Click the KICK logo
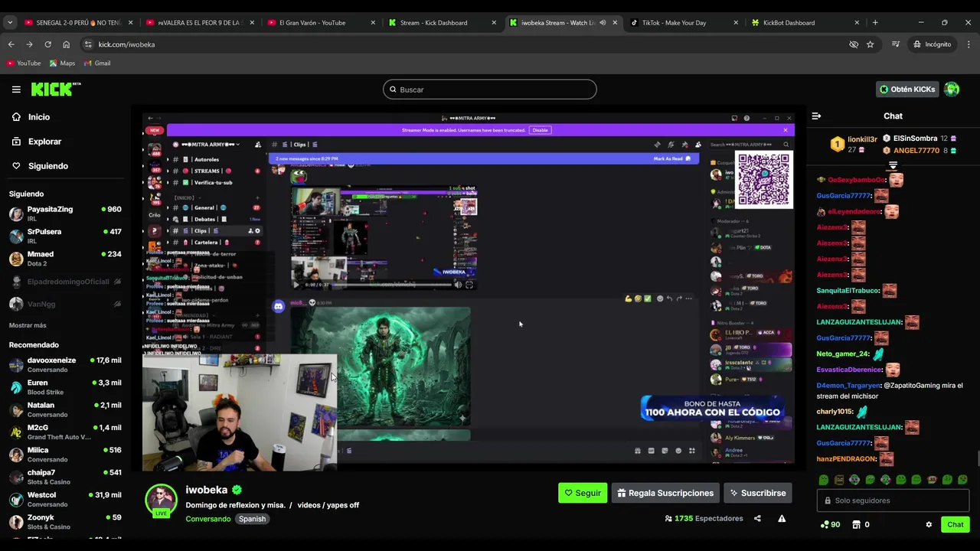 click(x=56, y=90)
